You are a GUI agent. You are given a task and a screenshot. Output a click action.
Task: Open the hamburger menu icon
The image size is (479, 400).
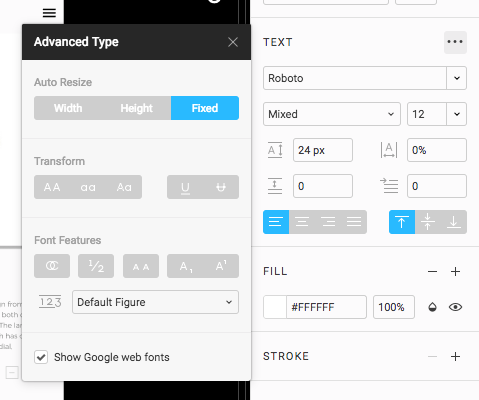tap(49, 13)
